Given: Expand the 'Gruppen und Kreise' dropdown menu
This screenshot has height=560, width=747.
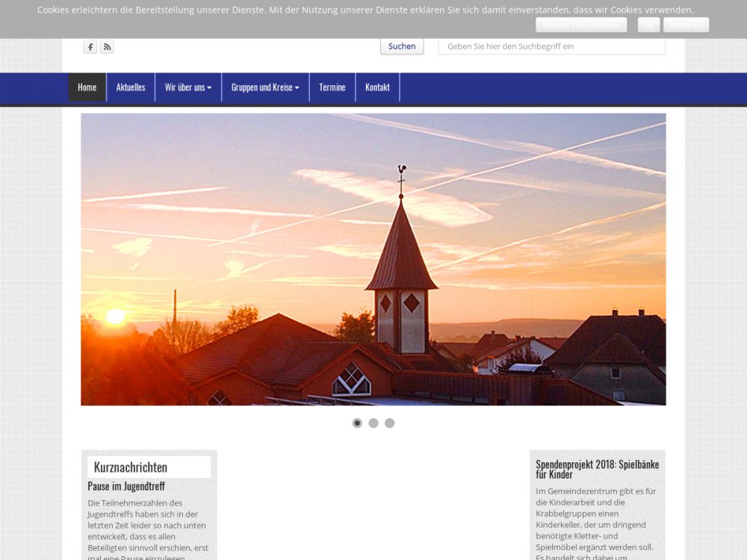Looking at the screenshot, I should click(264, 87).
